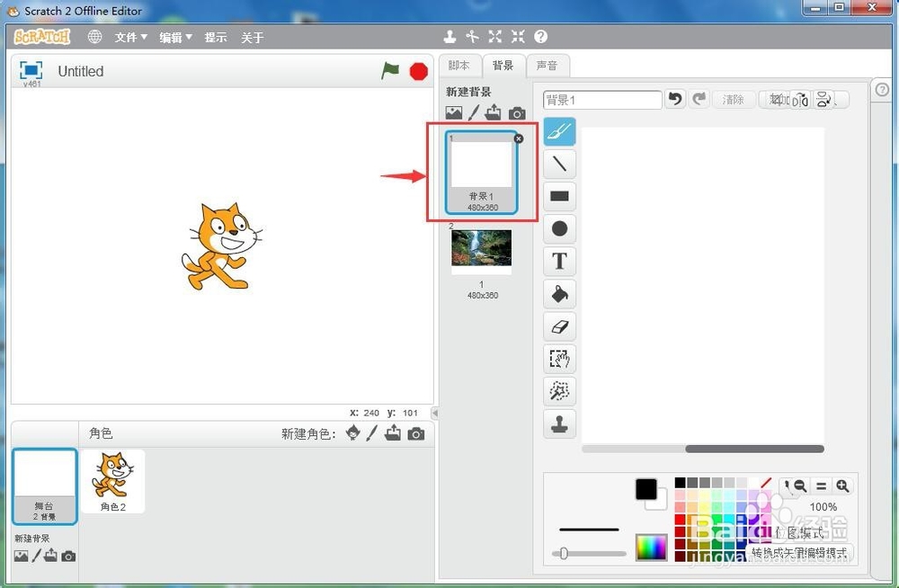Zoom out the paint canvas
This screenshot has height=588, width=899.
(x=800, y=486)
